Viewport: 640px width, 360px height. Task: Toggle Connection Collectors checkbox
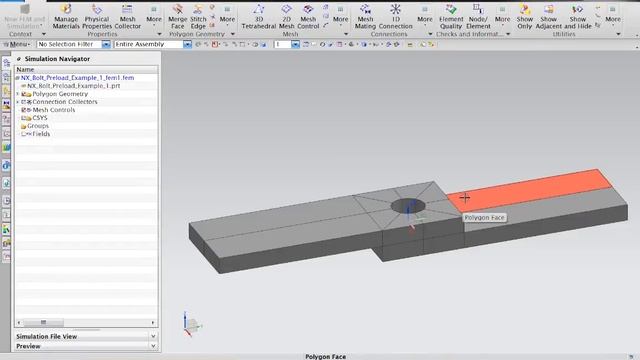pos(24,102)
